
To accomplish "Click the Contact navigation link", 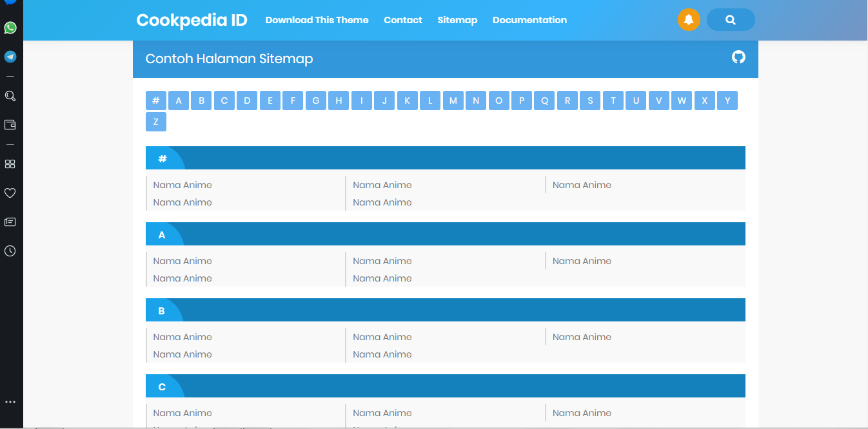I will click(x=403, y=20).
